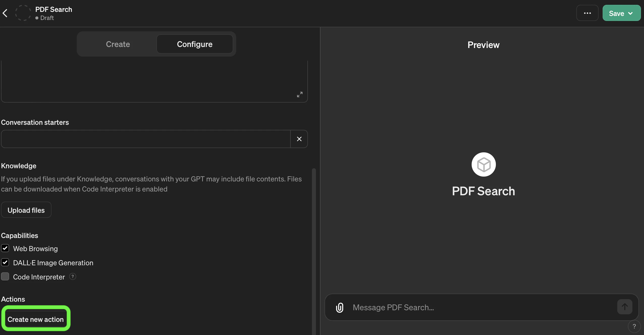The height and width of the screenshot is (335, 644).
Task: Uncheck the Web Browsing capability
Action: (x=5, y=248)
